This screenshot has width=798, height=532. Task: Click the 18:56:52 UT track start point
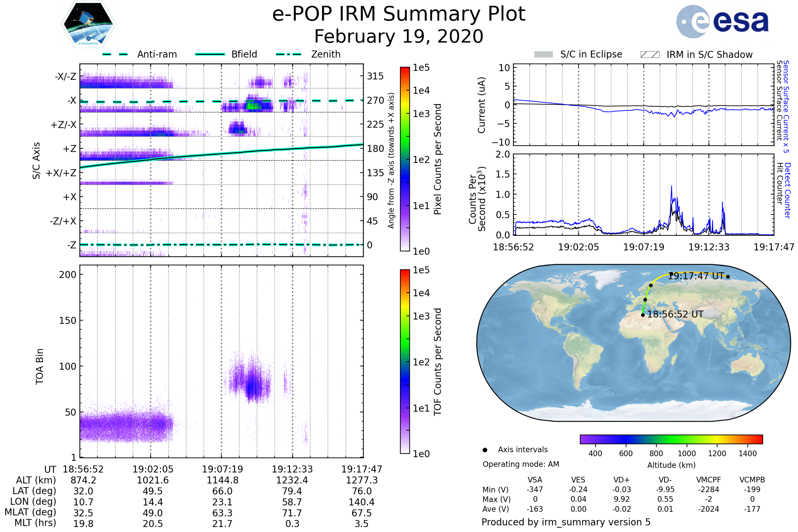tap(643, 315)
